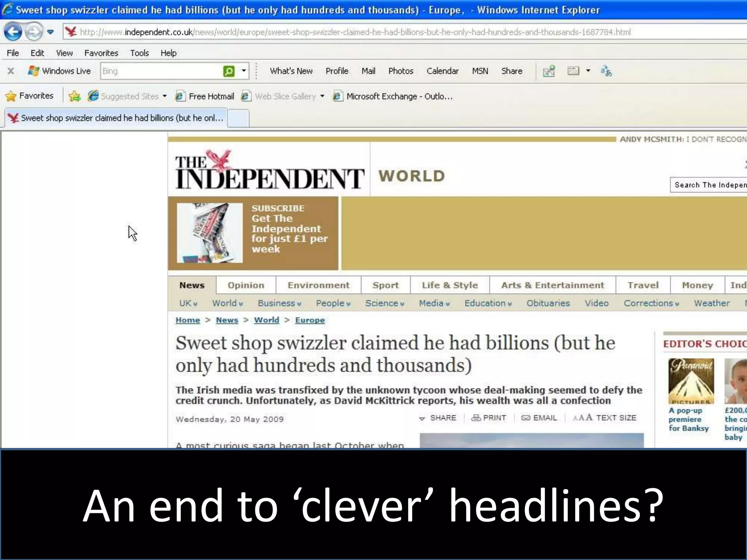Click the Obituaries link

(548, 303)
